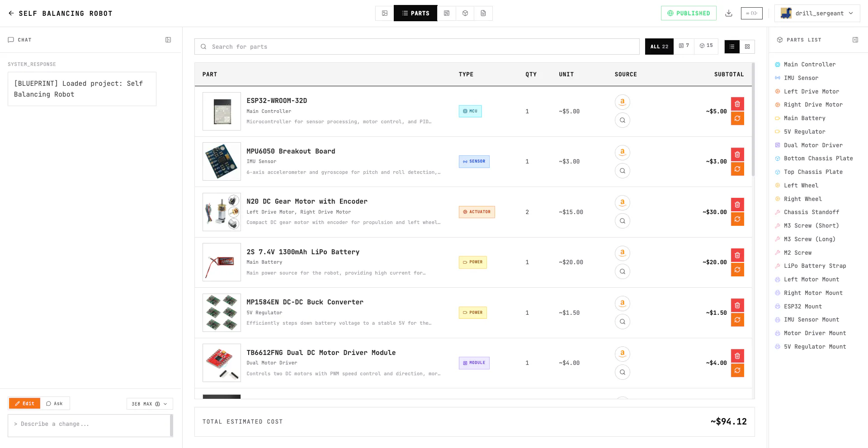Toggle Ask mode in chat
Viewport: 868px width, 448px height.
click(x=55, y=403)
